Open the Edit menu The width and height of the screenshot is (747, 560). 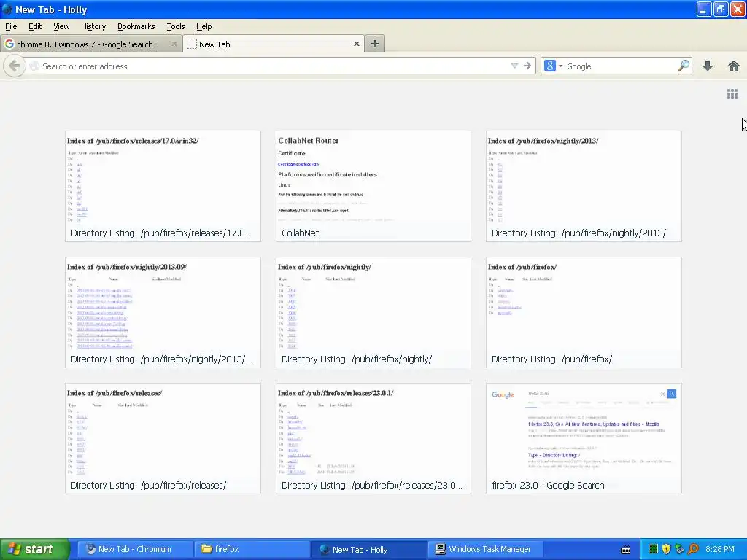tap(35, 26)
